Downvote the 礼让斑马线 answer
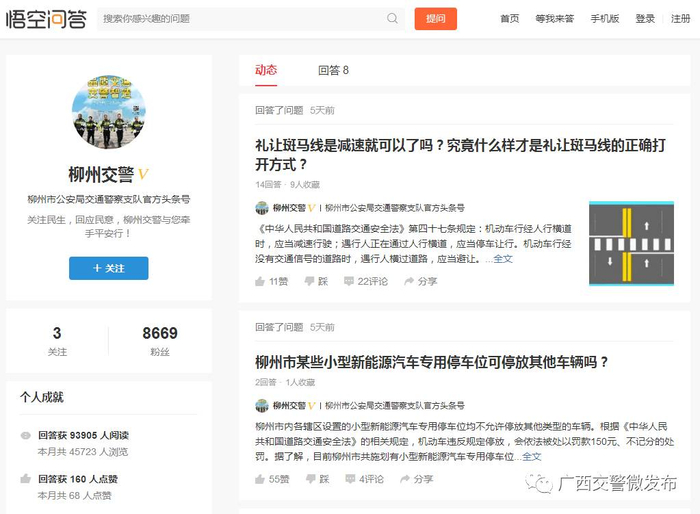Screen dimensions: 700x514 [316, 281]
